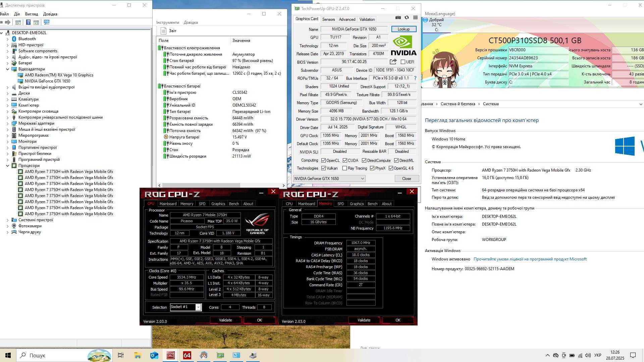Click the ROG CPU-Z taskbar icon
This screenshot has height=362, width=644.
[x=170, y=355]
